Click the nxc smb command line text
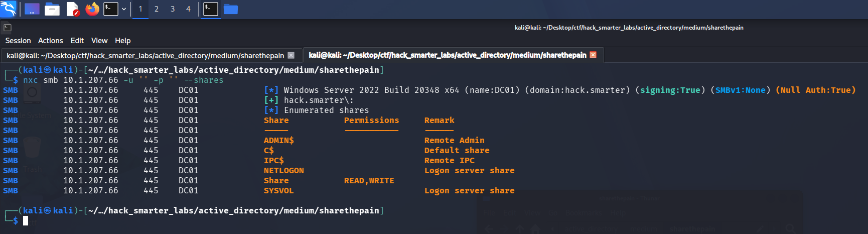This screenshot has width=868, height=234. pyautogui.click(x=123, y=80)
